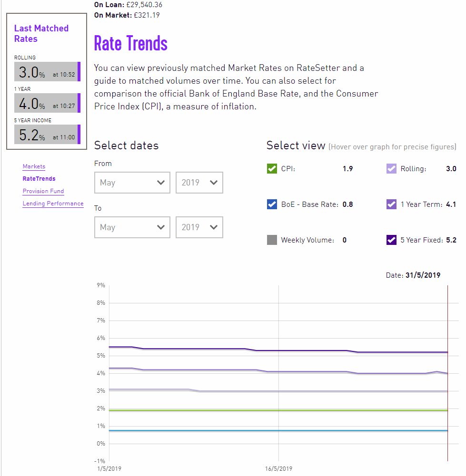This screenshot has height=476, width=466.
Task: Click the Select dates heading
Action: point(126,146)
